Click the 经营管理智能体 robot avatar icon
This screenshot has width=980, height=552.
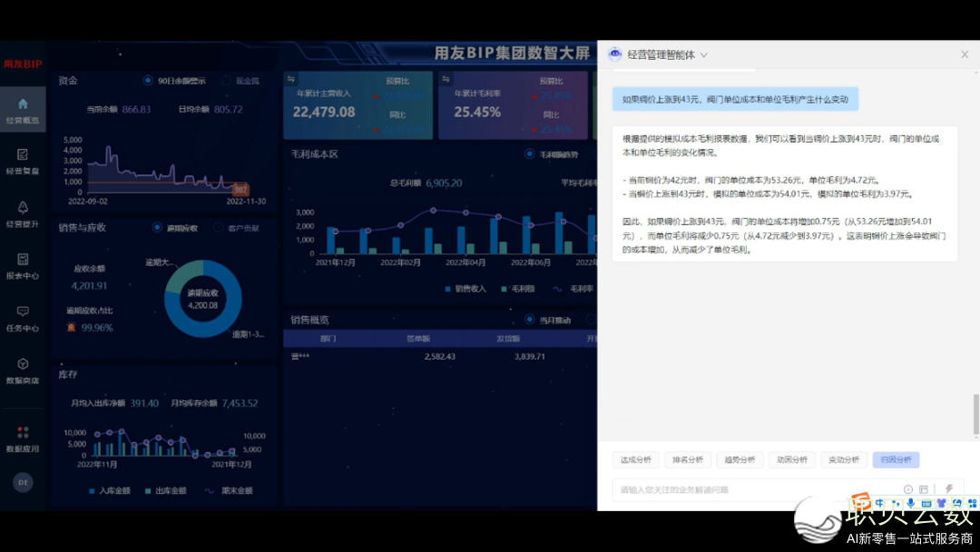(x=615, y=54)
